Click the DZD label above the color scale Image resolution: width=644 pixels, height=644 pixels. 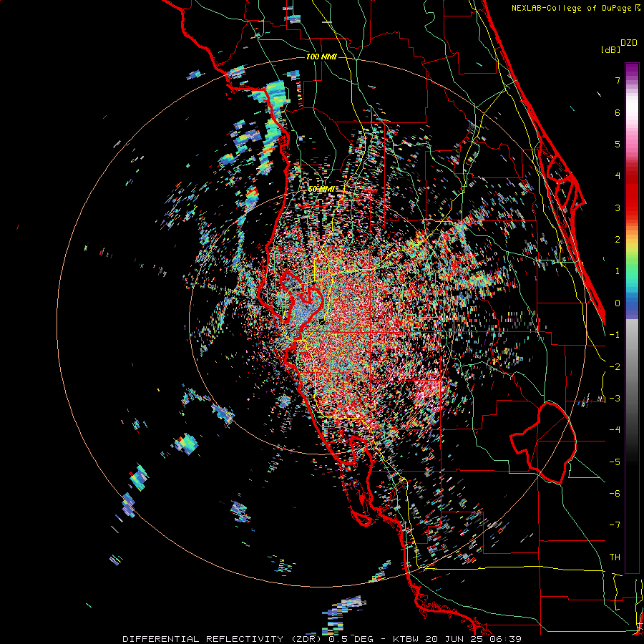tap(629, 43)
